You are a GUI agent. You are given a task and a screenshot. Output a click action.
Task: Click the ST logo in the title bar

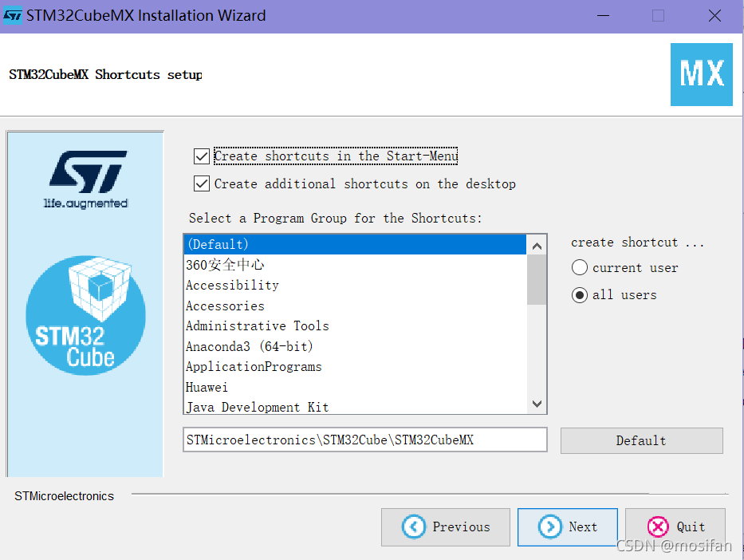point(12,16)
